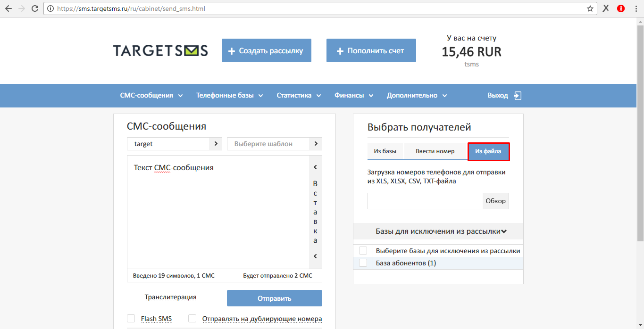Click the upper Вставка panel arrow
Image resolution: width=644 pixels, height=329 pixels.
pyautogui.click(x=315, y=167)
